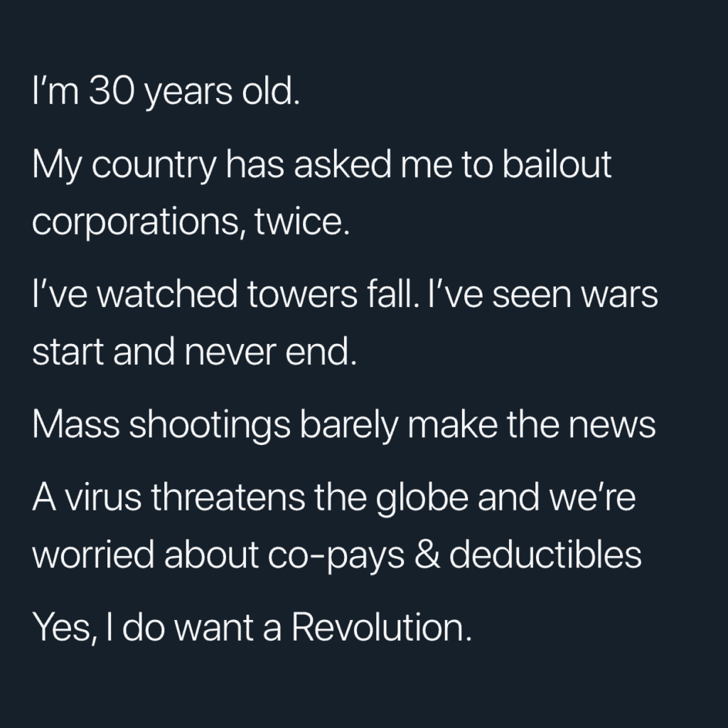728x728 pixels.
Task: Click the word "Mass"
Action: coord(75,424)
